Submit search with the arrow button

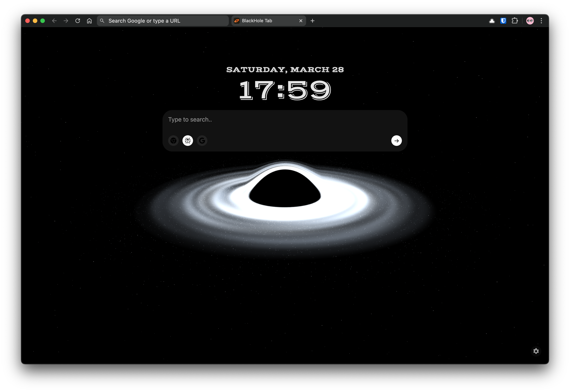point(396,141)
